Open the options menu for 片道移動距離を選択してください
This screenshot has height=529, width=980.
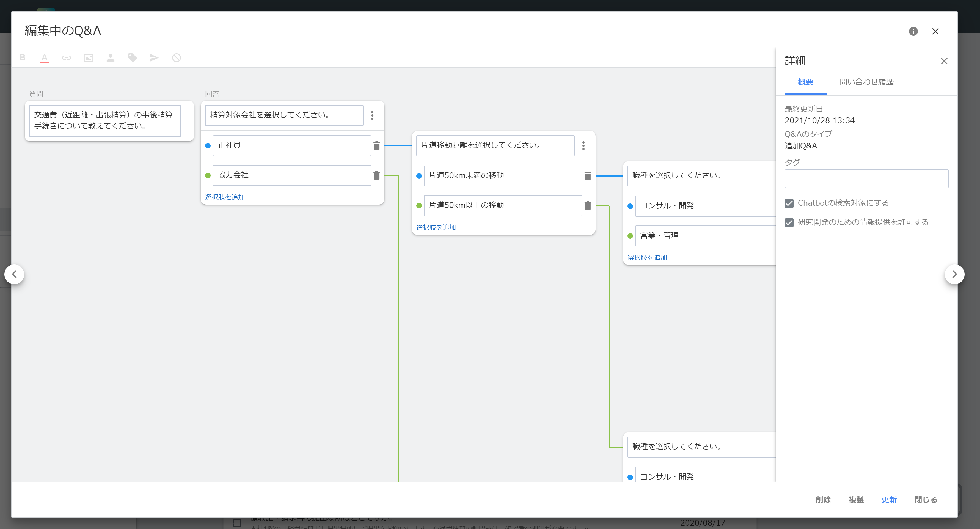583,146
